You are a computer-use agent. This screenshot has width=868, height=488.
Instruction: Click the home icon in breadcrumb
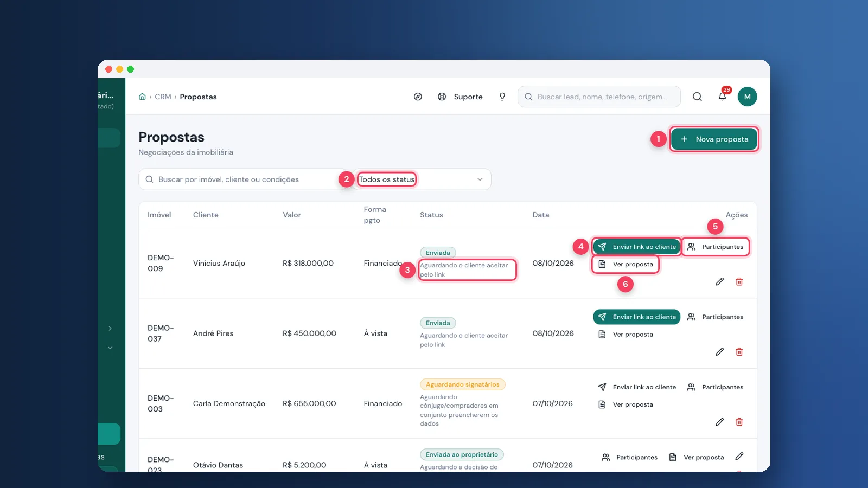[x=142, y=97]
